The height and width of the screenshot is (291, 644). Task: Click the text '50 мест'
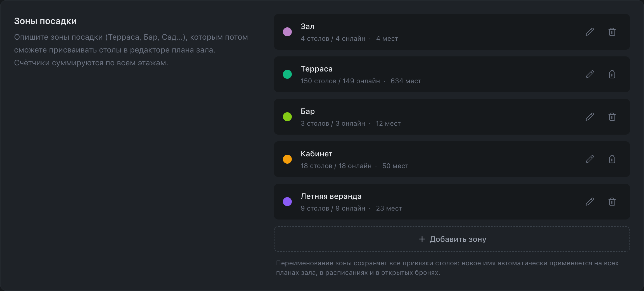pos(395,166)
